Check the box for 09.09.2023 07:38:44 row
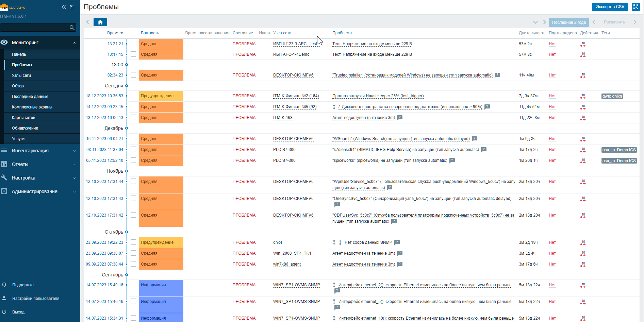644x322 pixels. 133,264
